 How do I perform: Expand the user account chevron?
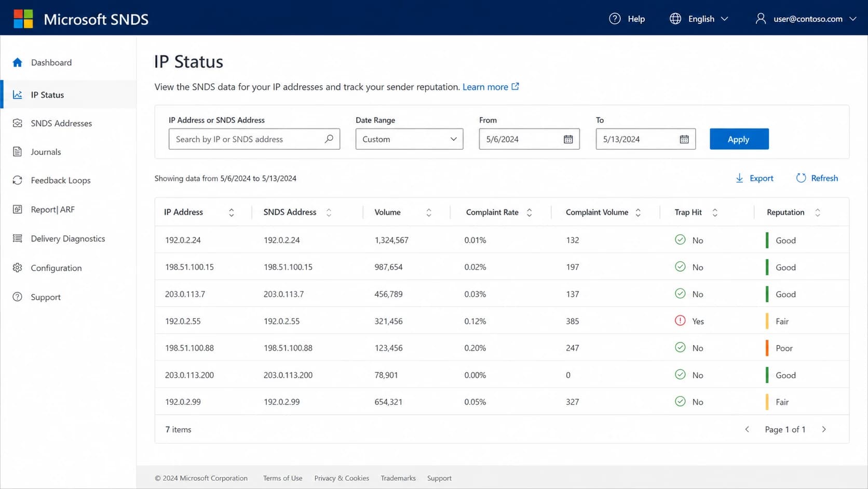pos(853,19)
